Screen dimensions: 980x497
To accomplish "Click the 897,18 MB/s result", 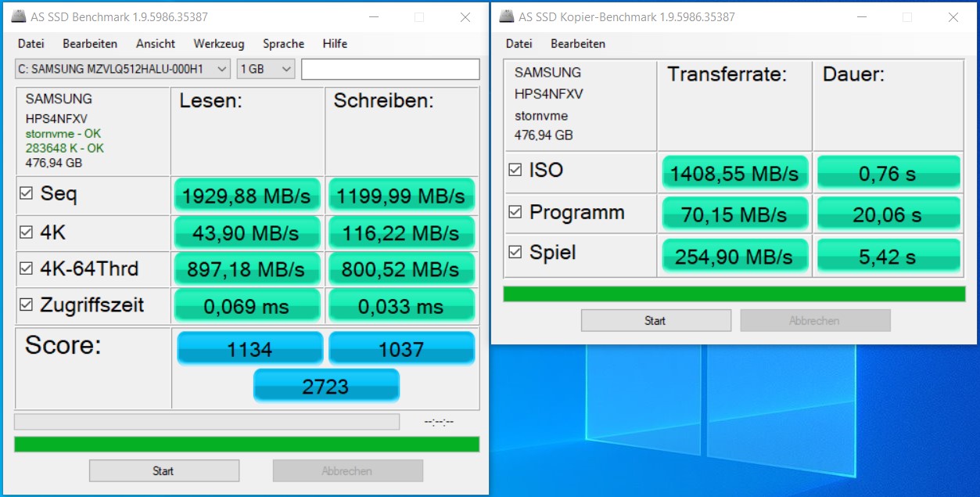I will pyautogui.click(x=246, y=269).
